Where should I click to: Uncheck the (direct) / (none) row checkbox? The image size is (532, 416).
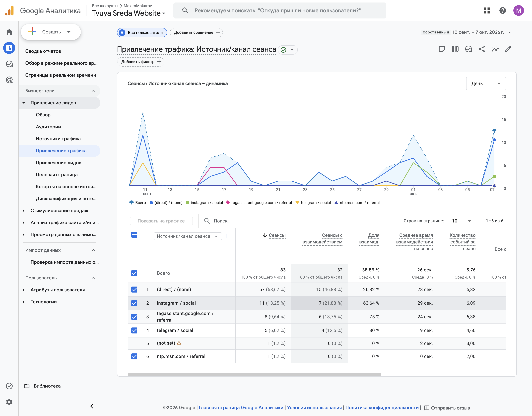coord(134,289)
